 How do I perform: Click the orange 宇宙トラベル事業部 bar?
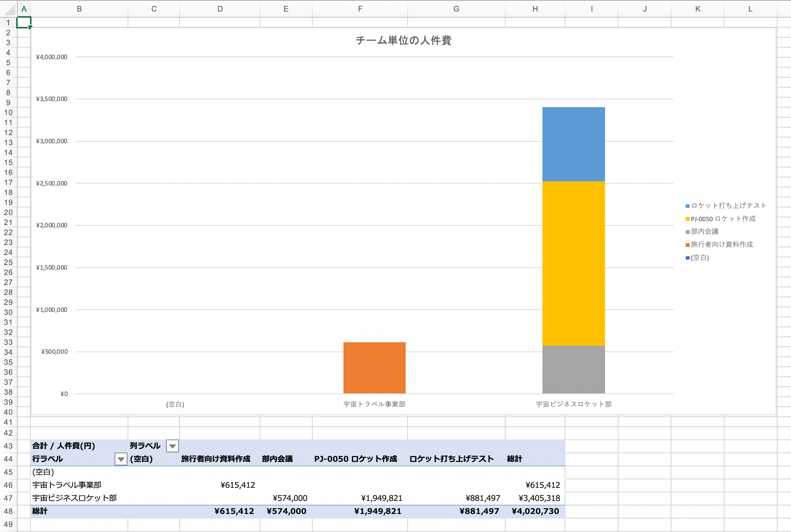click(x=374, y=368)
